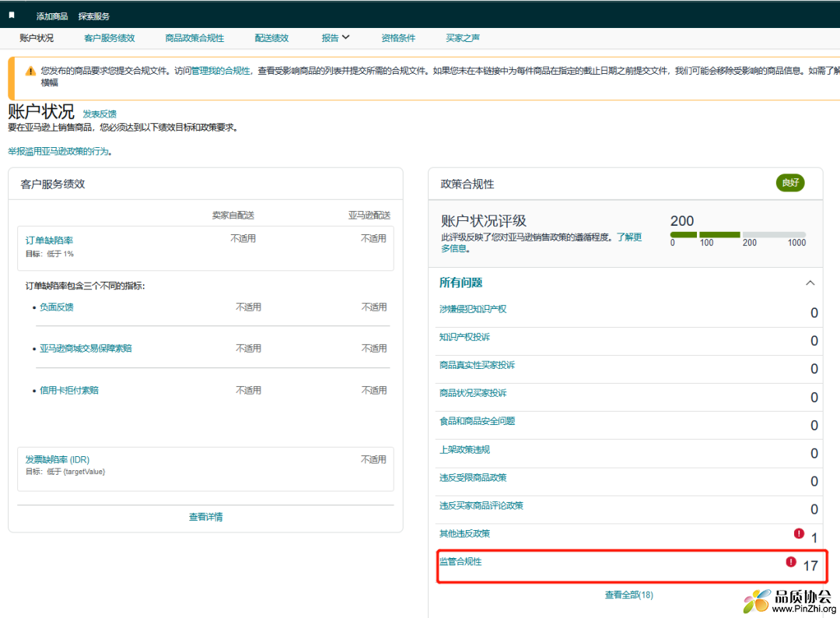Switch to 资格条件 tab

(x=398, y=38)
